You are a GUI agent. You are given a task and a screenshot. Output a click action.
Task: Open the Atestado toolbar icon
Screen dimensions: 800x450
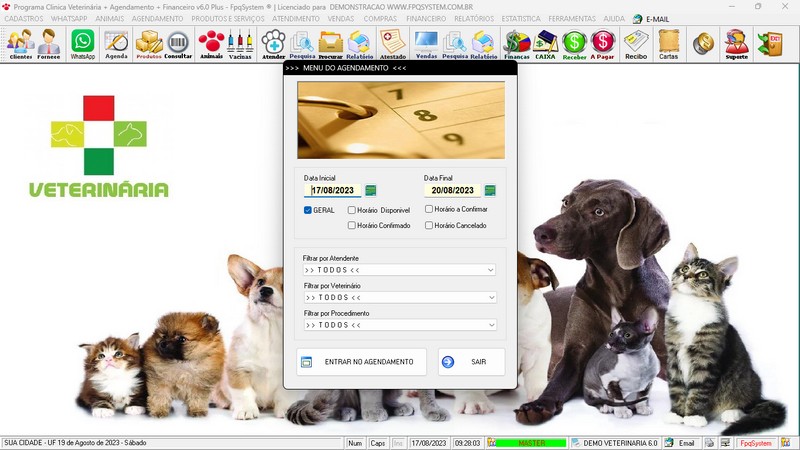(393, 43)
